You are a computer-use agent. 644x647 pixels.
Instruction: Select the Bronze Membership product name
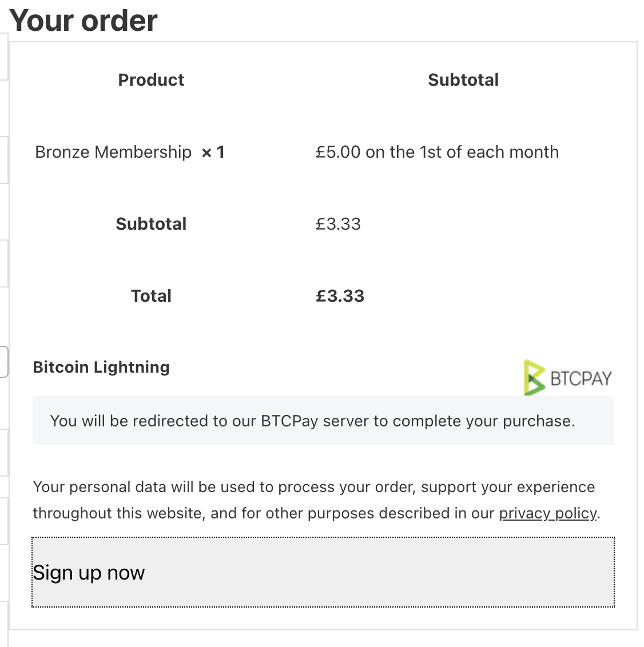pos(113,152)
